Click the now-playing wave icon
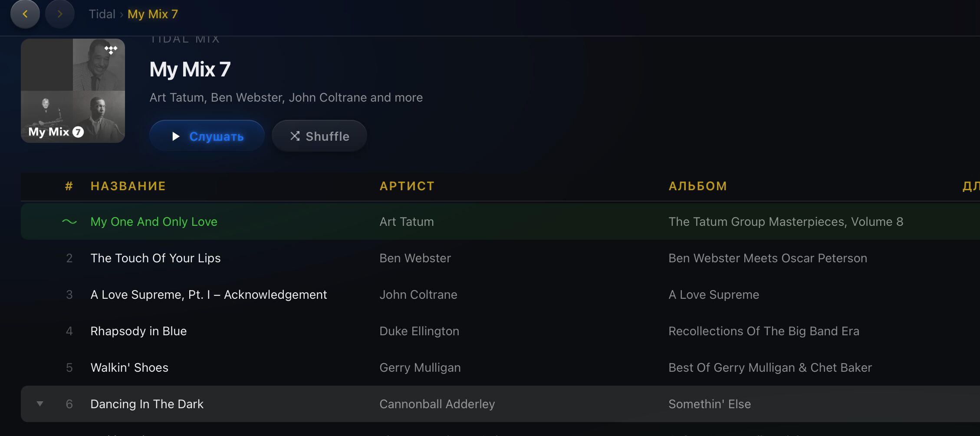Viewport: 980px width, 436px height. [69, 222]
